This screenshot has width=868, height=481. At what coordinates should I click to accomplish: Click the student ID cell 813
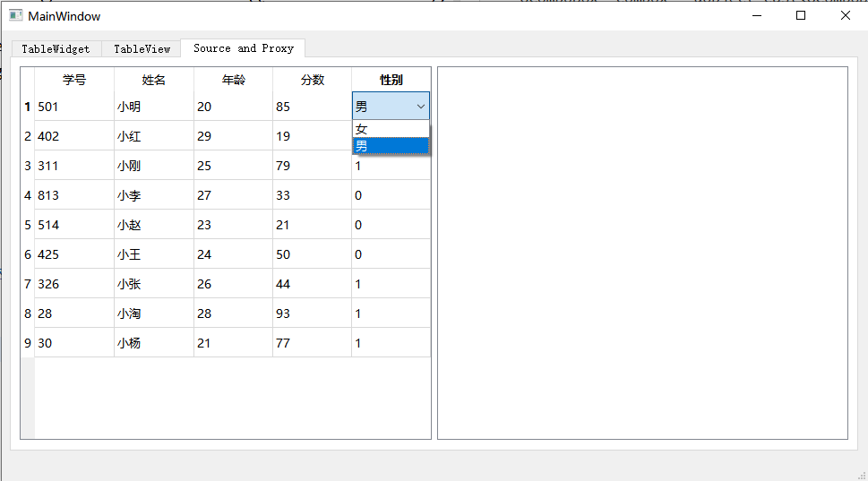pyautogui.click(x=74, y=195)
